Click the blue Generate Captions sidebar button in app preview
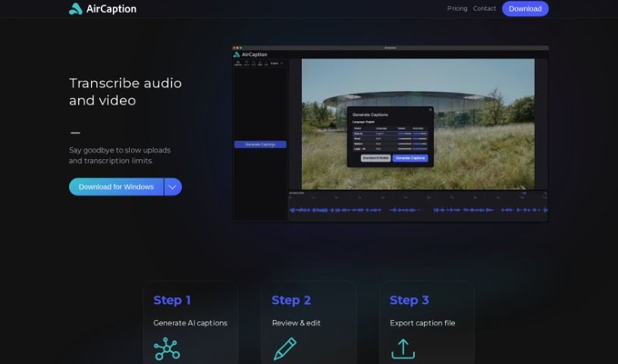Image resolution: width=618 pixels, height=364 pixels. coord(260,144)
